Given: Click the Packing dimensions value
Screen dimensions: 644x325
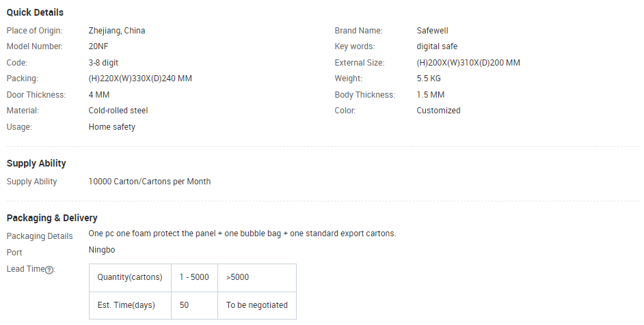Looking at the screenshot, I should click(x=140, y=79).
